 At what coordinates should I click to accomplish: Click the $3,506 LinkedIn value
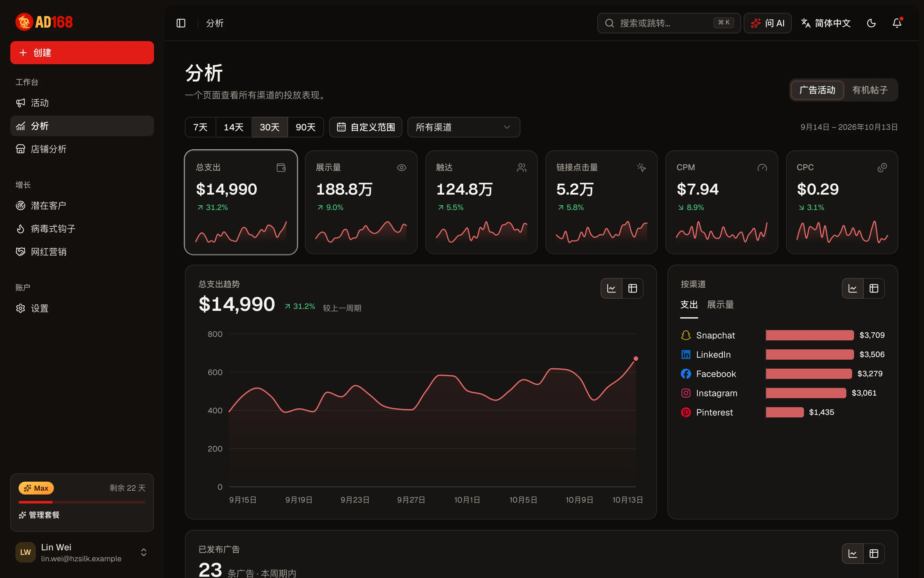(x=872, y=355)
